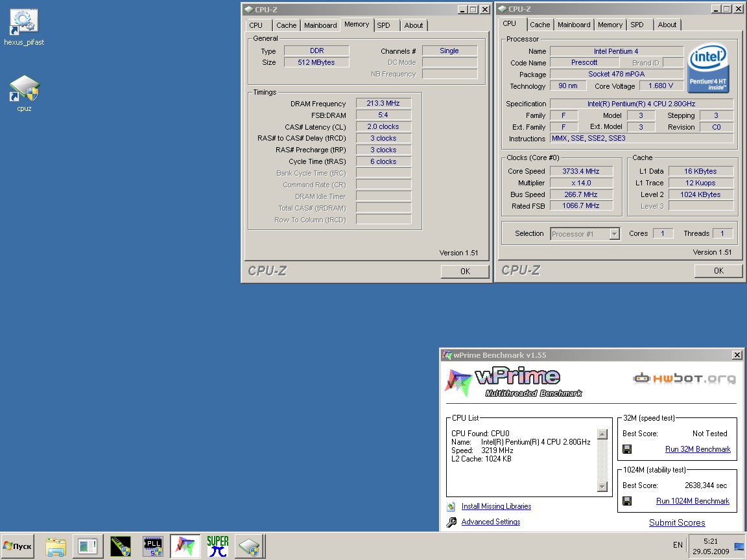The width and height of the screenshot is (747, 560).
Task: Click the memory Size field 512 MBytes
Action: 316,62
